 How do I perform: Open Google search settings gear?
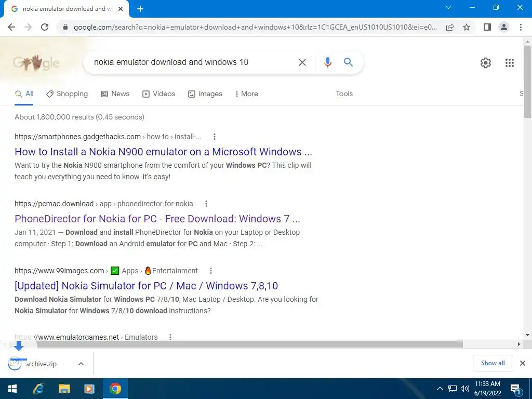pos(486,63)
